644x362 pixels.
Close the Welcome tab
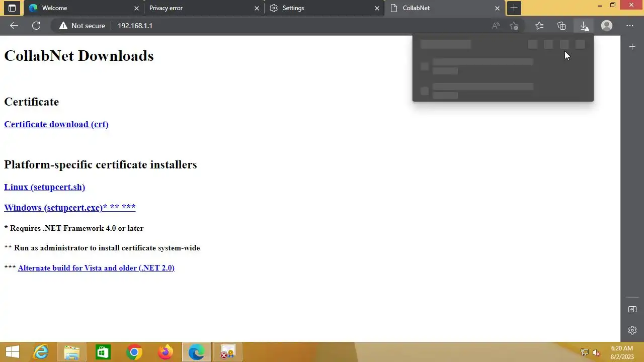(136, 8)
